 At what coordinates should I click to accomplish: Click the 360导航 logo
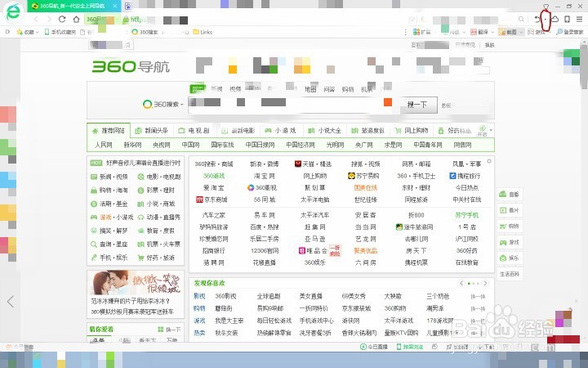pos(131,66)
